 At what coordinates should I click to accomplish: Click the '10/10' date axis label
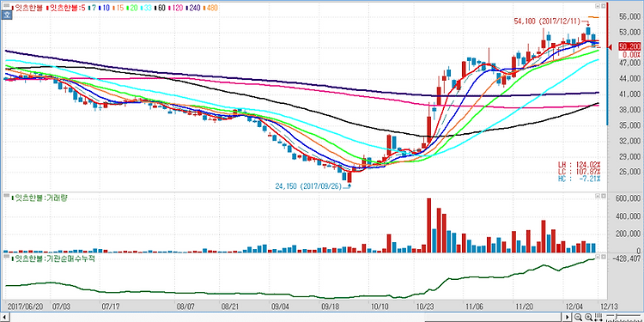(x=380, y=307)
